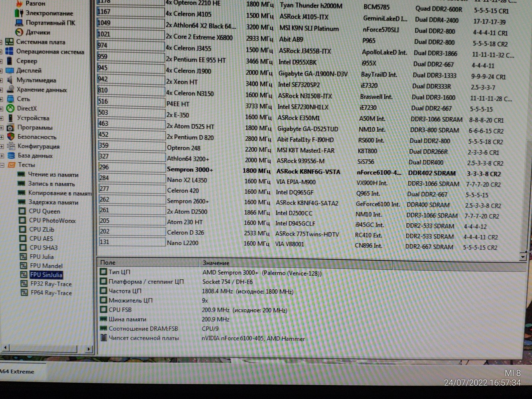Click the disk icon for Хранение данных
532x399 pixels.
point(10,89)
